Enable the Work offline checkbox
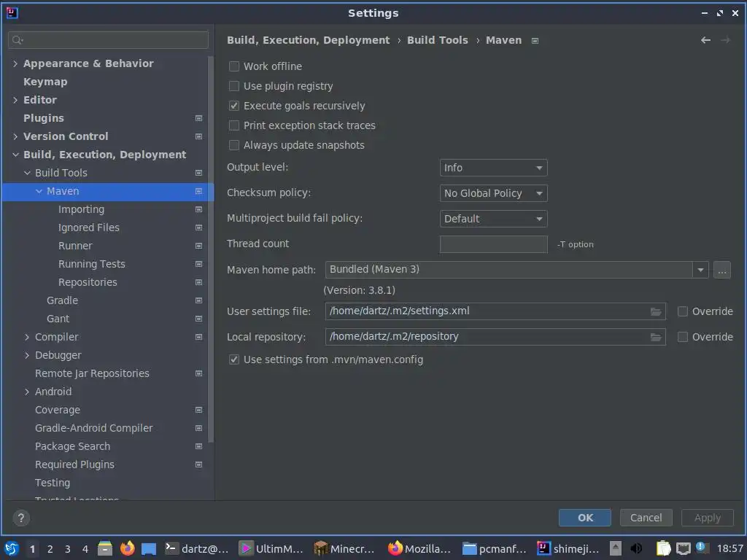Viewport: 747px width, 560px height. pos(234,66)
